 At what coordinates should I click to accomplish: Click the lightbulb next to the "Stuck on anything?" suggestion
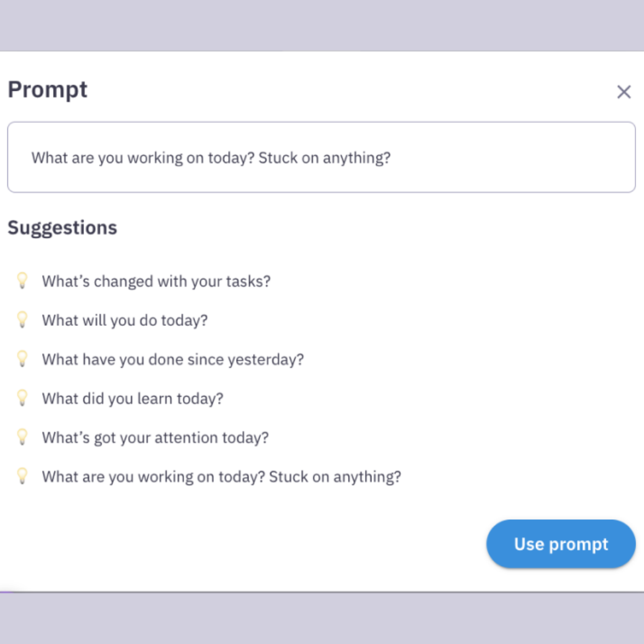point(22,477)
